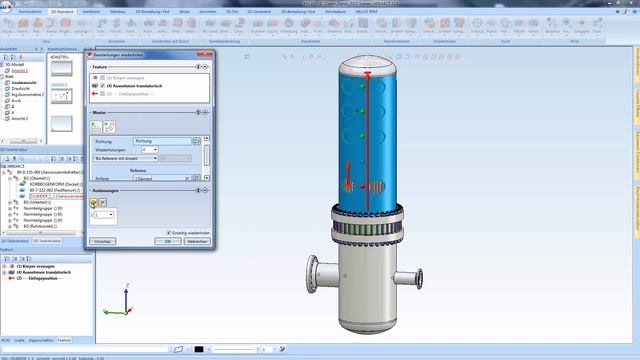Click the select-element icon beside Anfang field
Screen dimensions: 640x360
click(197, 178)
